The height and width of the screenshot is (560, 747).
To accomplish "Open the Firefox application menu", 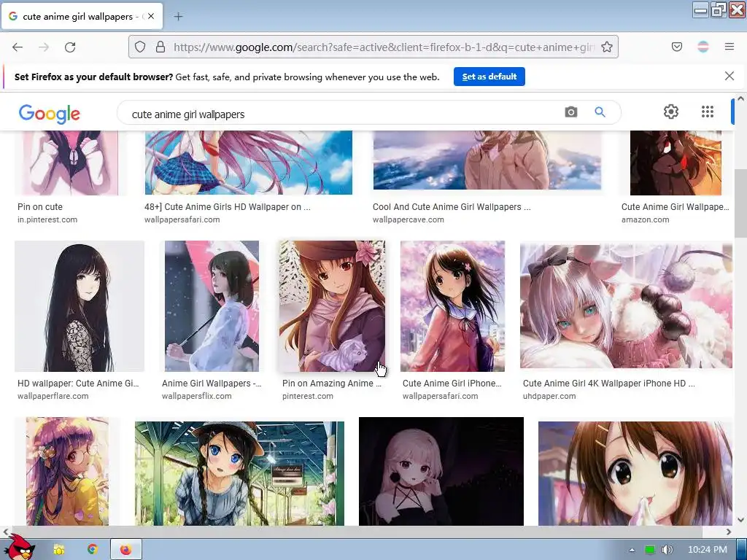I will point(729,47).
